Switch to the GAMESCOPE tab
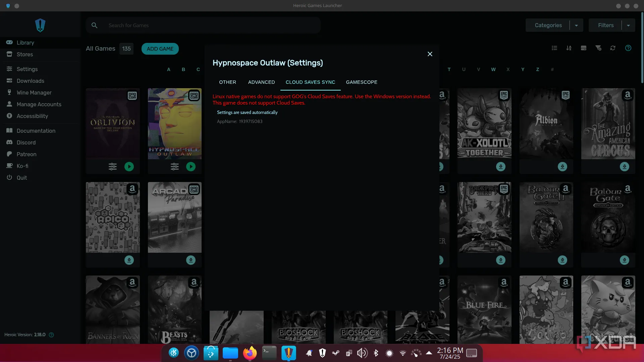Screen dimensions: 644x362 coord(362,82)
